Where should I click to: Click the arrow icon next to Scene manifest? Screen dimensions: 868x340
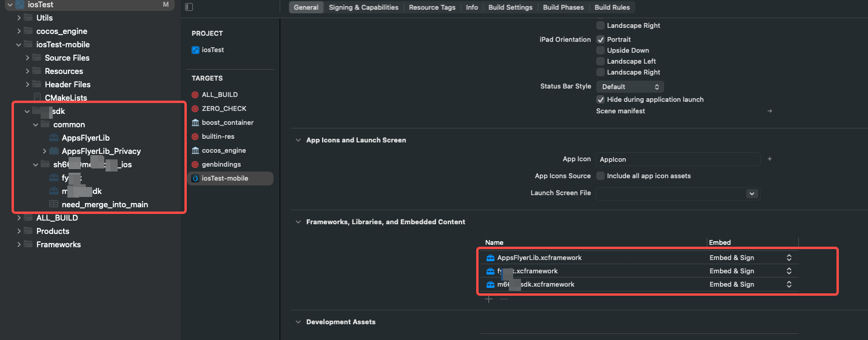pyautogui.click(x=770, y=111)
